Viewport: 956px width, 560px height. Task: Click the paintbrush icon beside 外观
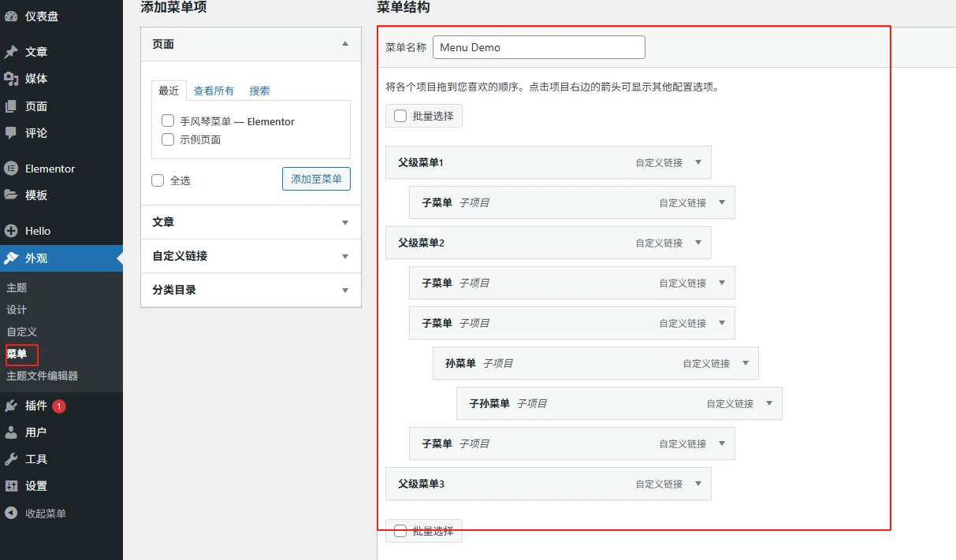click(11, 258)
